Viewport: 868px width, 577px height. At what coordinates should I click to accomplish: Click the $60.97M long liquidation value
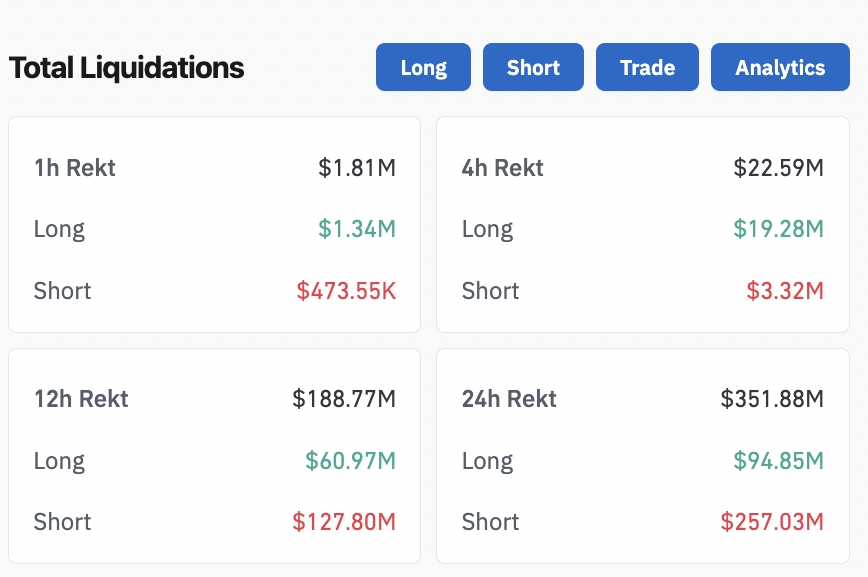350,461
